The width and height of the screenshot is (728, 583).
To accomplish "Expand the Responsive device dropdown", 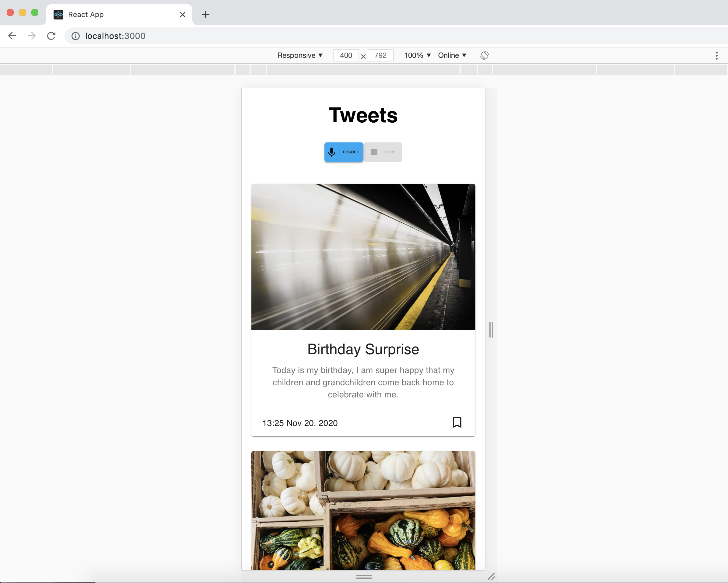I will pyautogui.click(x=299, y=55).
